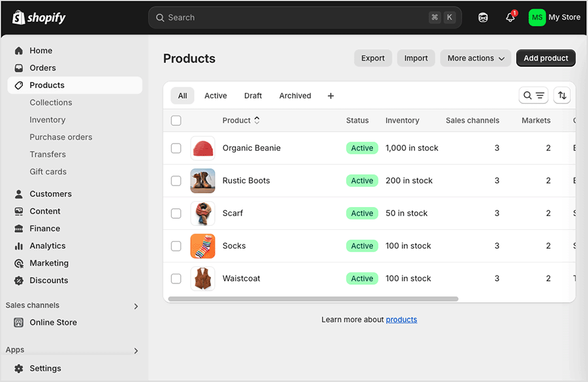Click the Scarf thumbnail
The image size is (588, 382).
pyautogui.click(x=203, y=214)
